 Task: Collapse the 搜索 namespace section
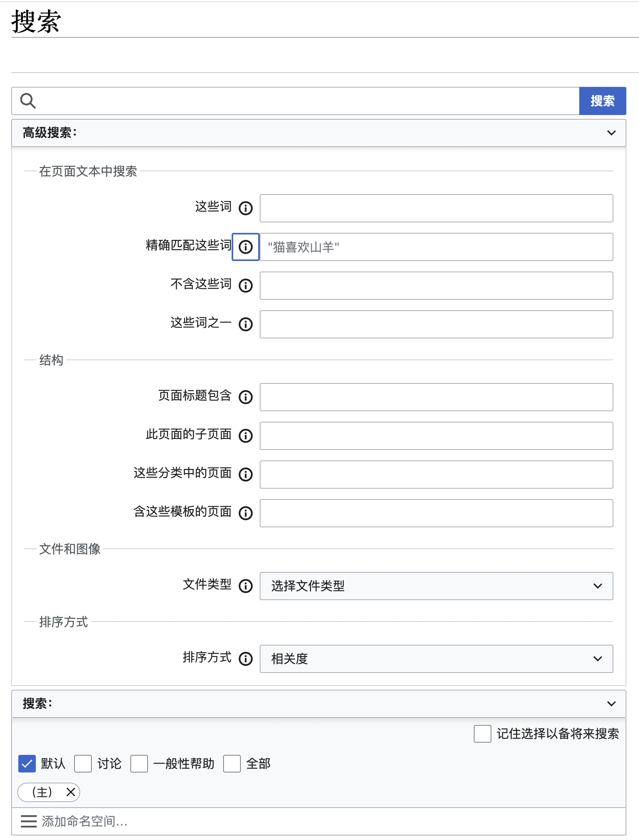[319, 704]
